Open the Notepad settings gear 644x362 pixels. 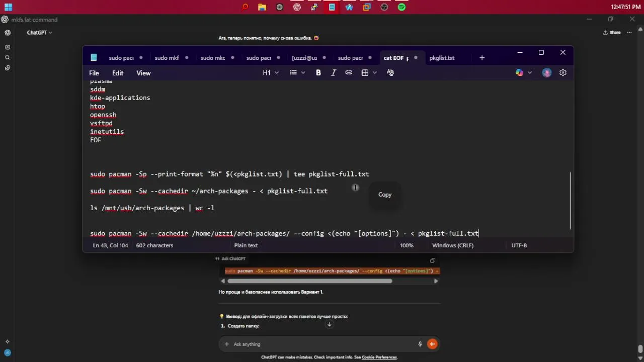point(563,73)
